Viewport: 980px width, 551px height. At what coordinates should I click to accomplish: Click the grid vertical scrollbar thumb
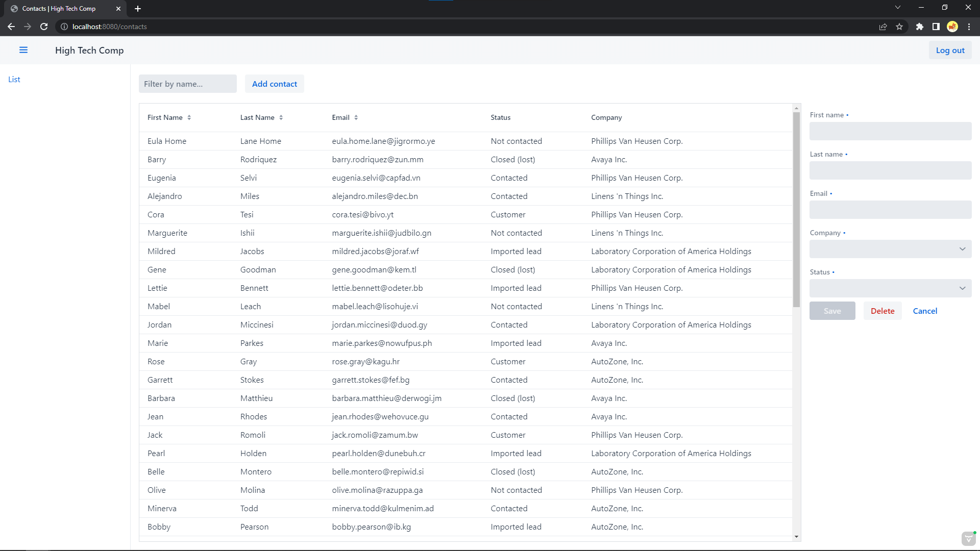point(796,209)
